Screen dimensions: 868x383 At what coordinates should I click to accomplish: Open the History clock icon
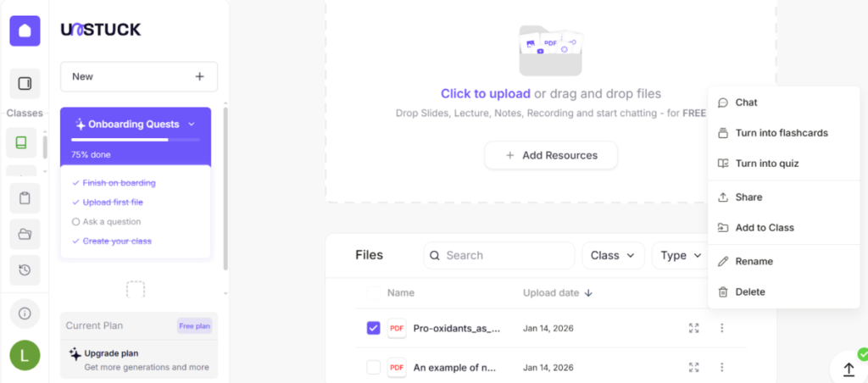25,270
